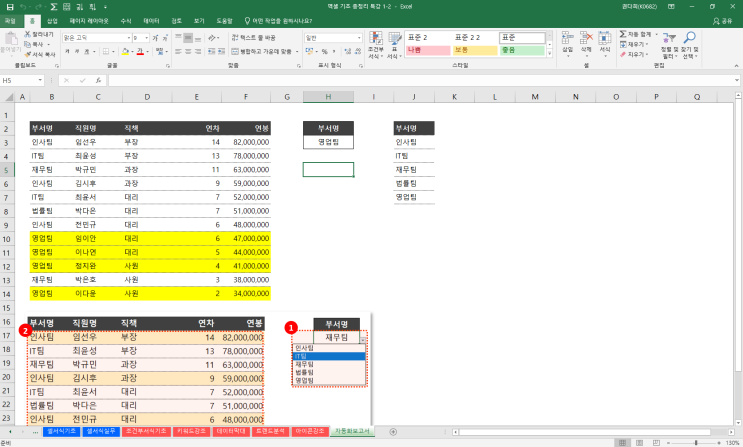Toggle italic formatting
The height and width of the screenshot is (447, 743).
(77, 51)
